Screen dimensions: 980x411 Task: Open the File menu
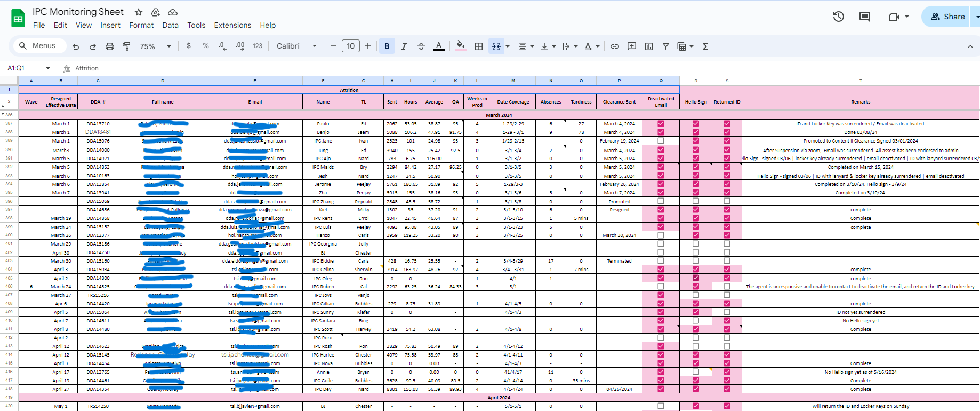click(x=39, y=25)
